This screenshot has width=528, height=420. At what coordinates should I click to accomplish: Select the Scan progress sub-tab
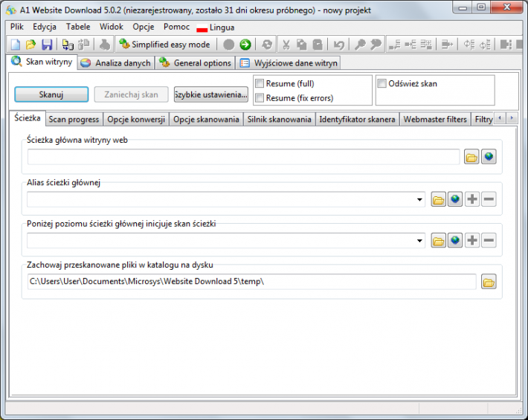74,120
